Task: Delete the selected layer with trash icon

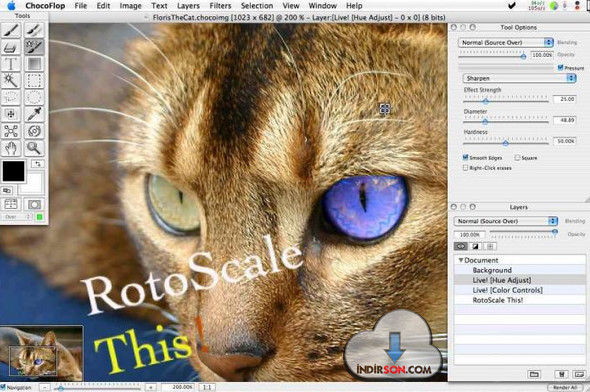Action: [x=561, y=374]
